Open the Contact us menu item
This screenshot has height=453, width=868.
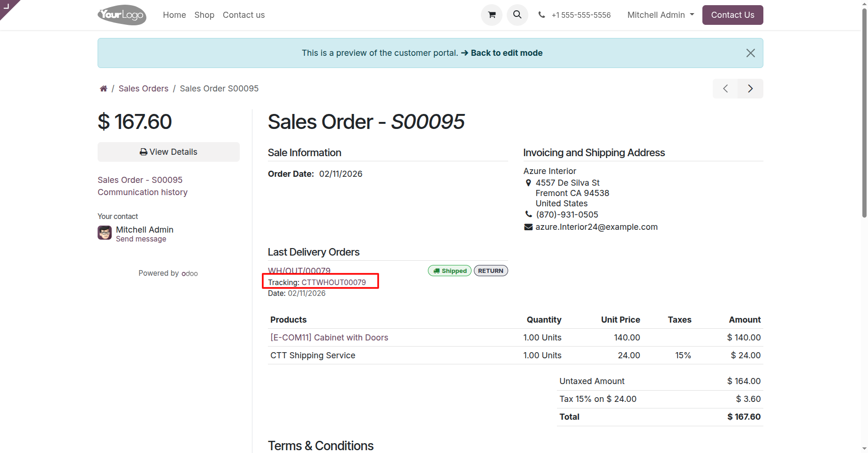[244, 15]
